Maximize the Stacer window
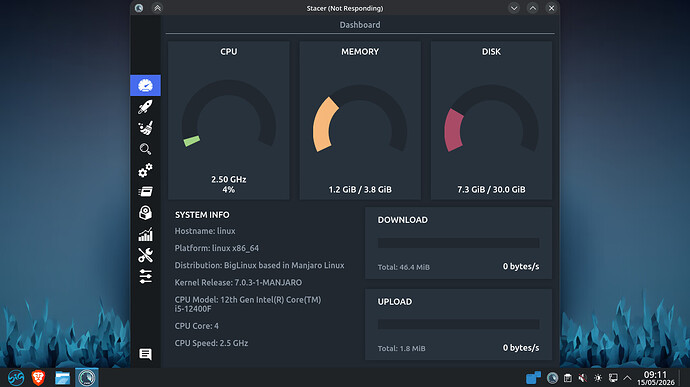The width and height of the screenshot is (690, 387). point(532,8)
